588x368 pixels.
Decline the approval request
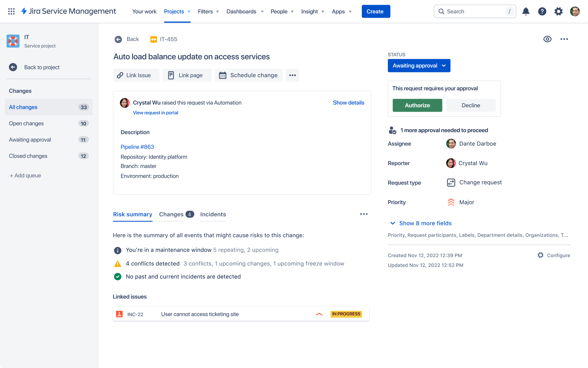click(x=470, y=105)
